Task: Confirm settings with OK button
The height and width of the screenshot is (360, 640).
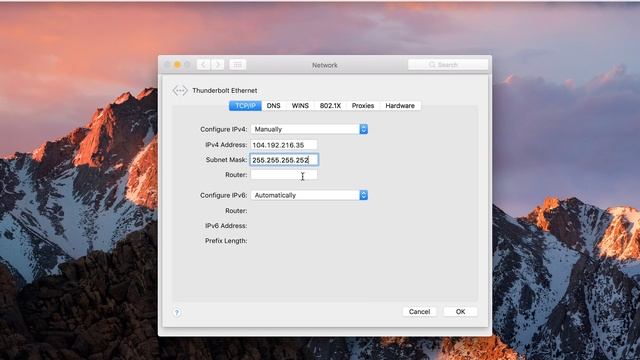Action: 460,311
